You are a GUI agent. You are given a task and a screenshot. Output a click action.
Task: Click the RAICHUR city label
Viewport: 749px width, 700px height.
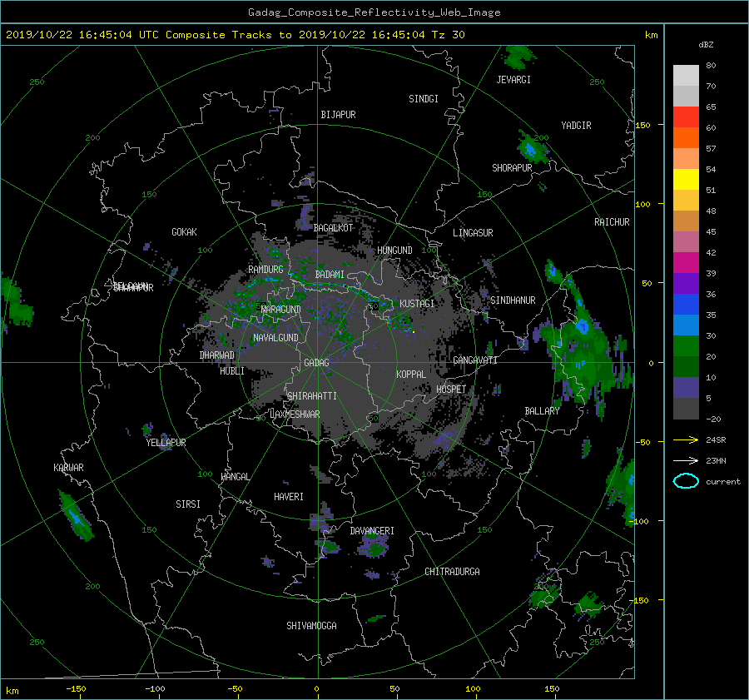(x=612, y=222)
